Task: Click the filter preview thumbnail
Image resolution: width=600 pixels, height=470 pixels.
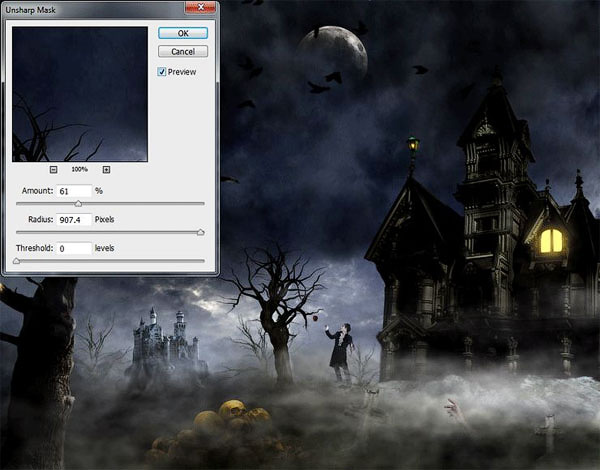Action: point(80,94)
